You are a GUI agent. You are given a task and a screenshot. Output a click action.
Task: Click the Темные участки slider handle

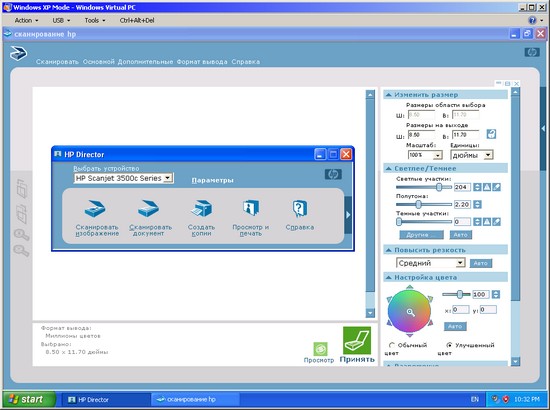click(399, 221)
